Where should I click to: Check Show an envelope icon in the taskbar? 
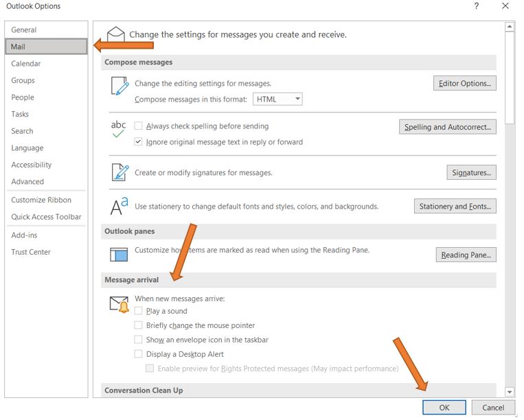138,340
